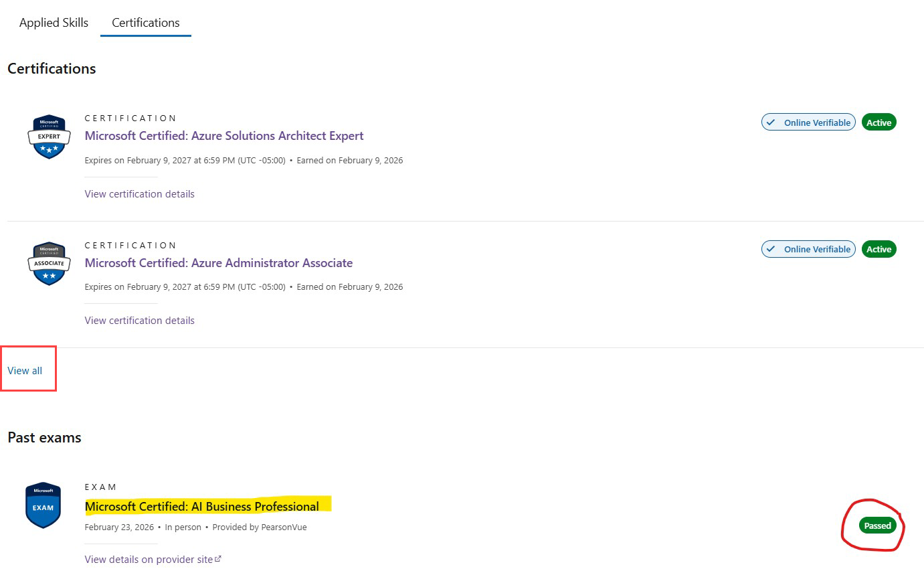Click the external link icon beside provider site
Screen dimensions: 924x577
coord(218,559)
